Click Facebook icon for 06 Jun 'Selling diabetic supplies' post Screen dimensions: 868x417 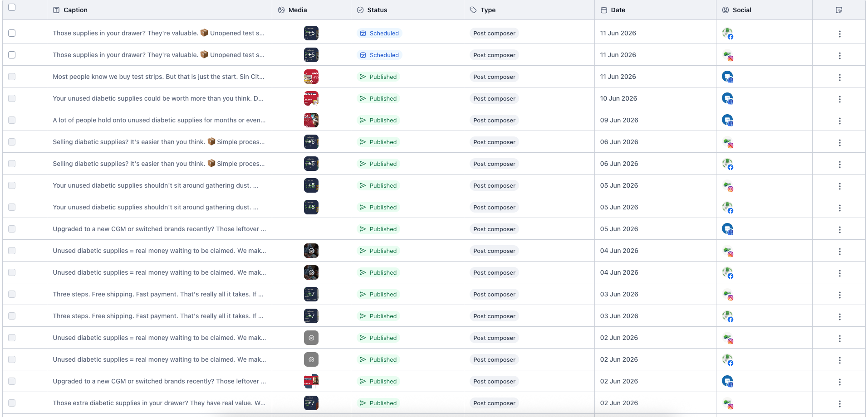pyautogui.click(x=728, y=164)
